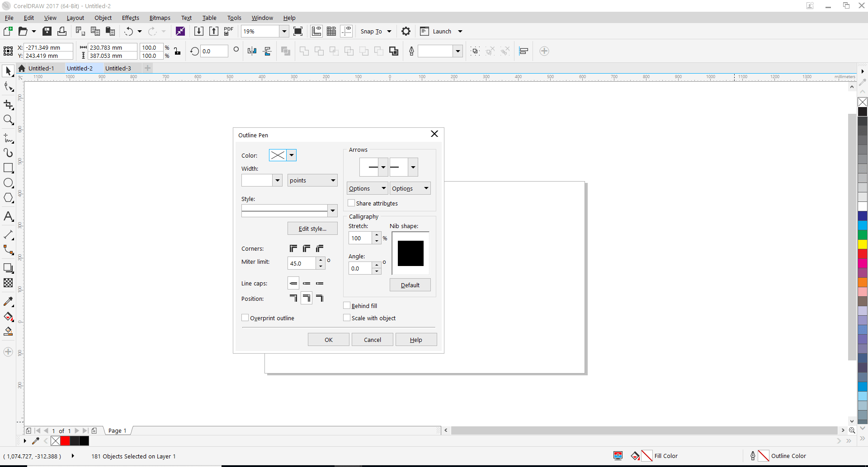Click the Export icon
The height and width of the screenshot is (467, 868).
pyautogui.click(x=214, y=31)
